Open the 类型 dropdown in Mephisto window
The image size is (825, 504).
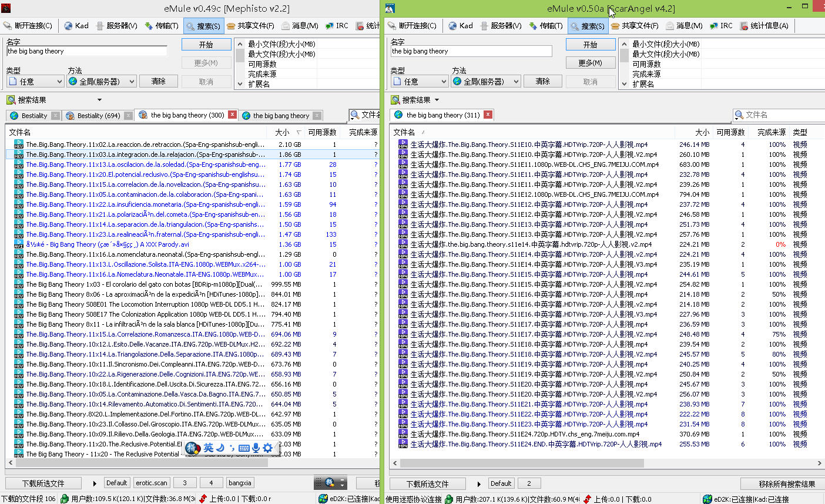click(35, 81)
